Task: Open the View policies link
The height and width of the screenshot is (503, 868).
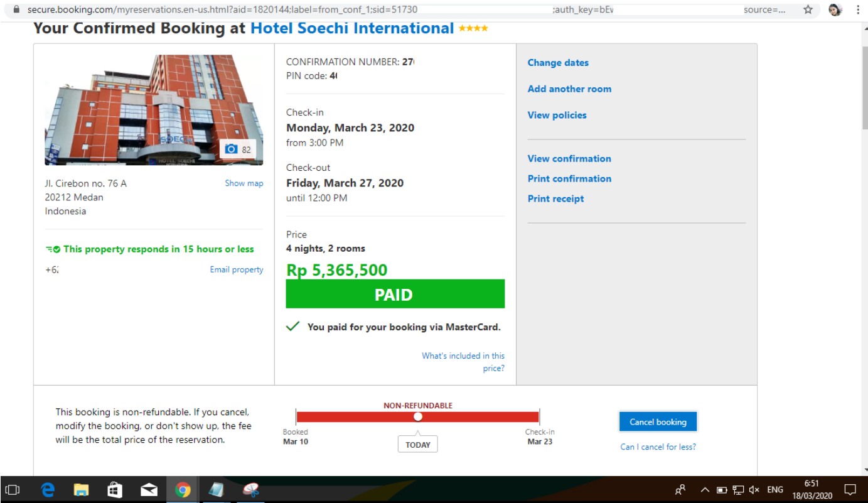Action: tap(557, 116)
